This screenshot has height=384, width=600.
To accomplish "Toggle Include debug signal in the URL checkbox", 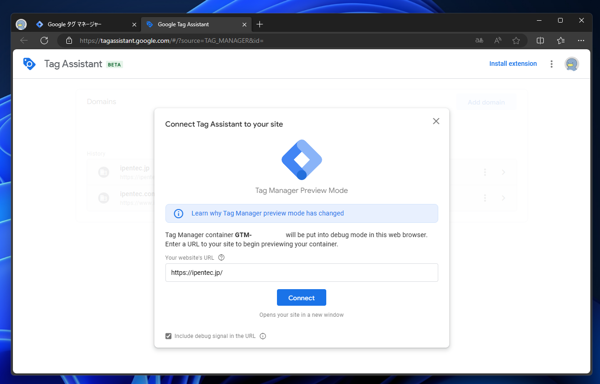I will click(168, 336).
